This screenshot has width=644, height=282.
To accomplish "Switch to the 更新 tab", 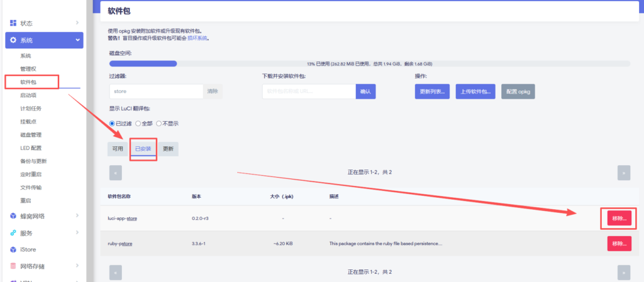I will pos(168,149).
